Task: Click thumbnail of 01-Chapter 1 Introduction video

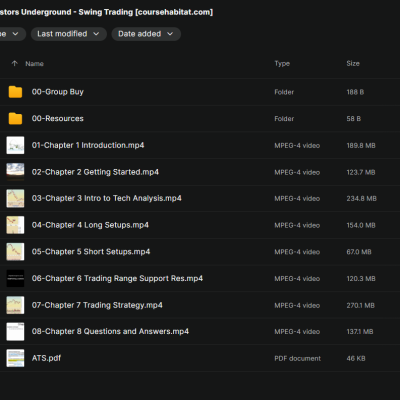Action: coord(15,145)
